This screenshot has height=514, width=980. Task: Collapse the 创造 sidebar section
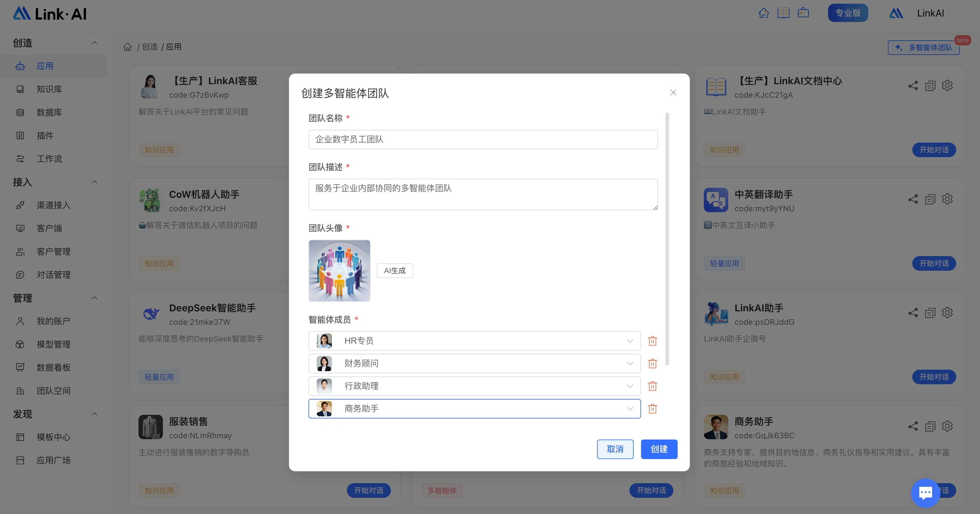pos(94,43)
